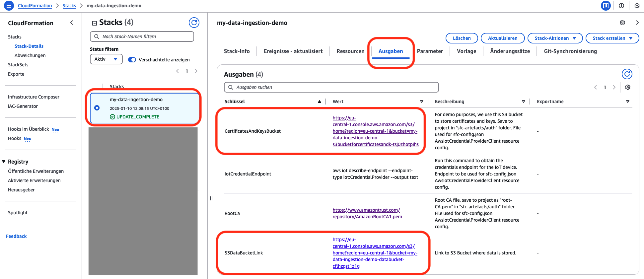Click the UPDATE_COMPLETE status text
This screenshot has height=279, width=644.
click(x=138, y=117)
